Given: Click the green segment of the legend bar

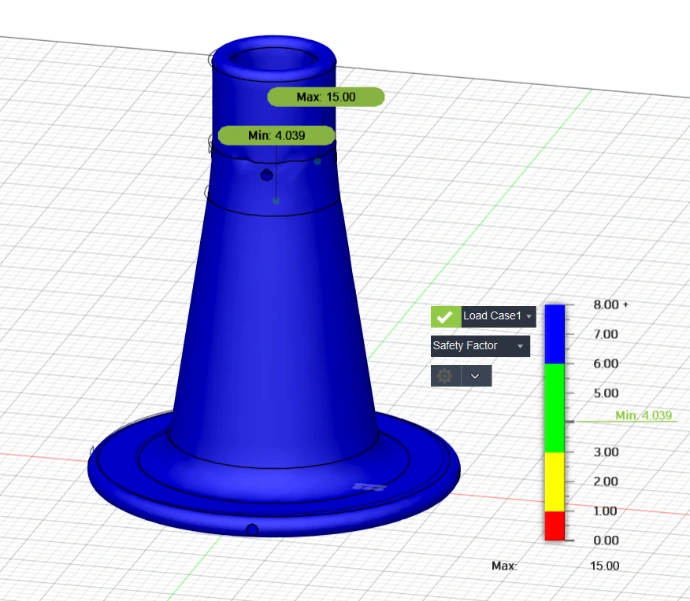Looking at the screenshot, I should pyautogui.click(x=554, y=406).
